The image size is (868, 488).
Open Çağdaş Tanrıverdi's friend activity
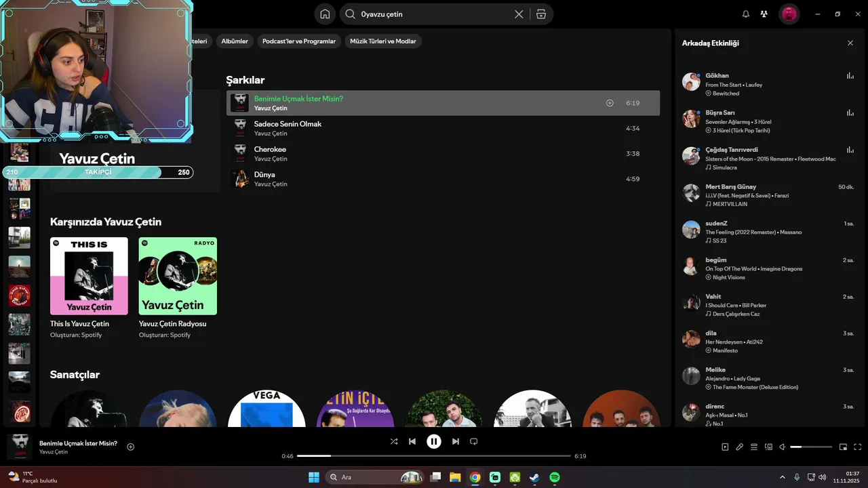769,158
